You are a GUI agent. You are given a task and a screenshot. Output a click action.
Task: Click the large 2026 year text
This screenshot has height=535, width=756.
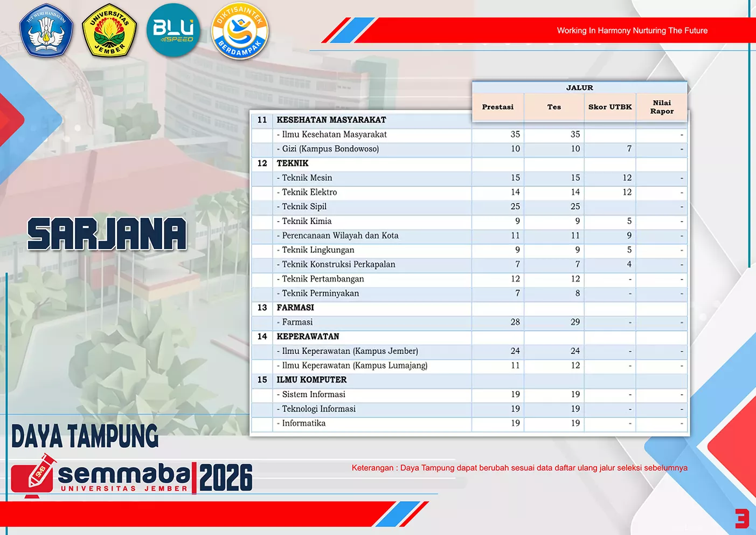tap(226, 478)
